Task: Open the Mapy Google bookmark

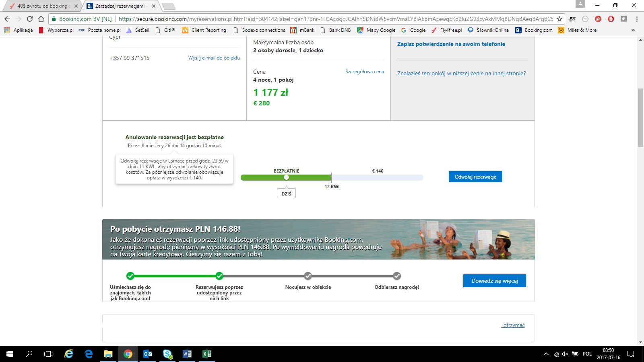Action: tap(376, 30)
